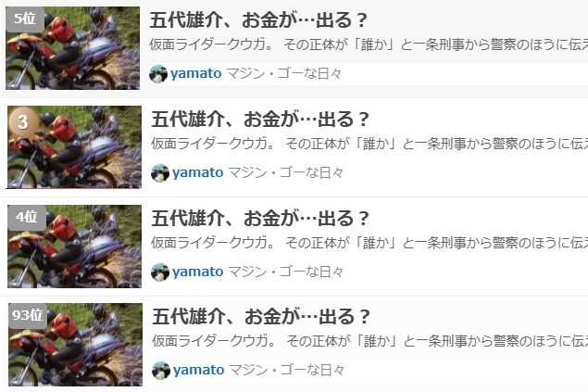Visit yamato author name in 5位 entry
Viewport: 588px width, 392px height.
click(195, 74)
